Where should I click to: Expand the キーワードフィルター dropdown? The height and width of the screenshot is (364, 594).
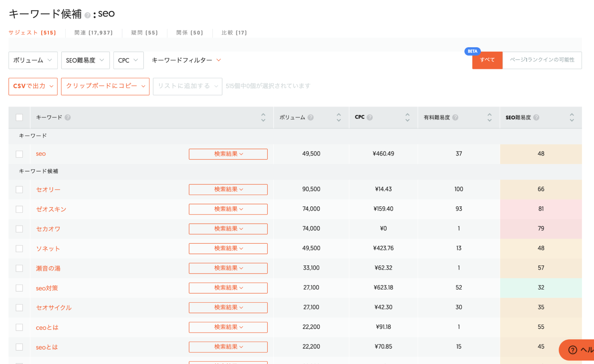[186, 60]
